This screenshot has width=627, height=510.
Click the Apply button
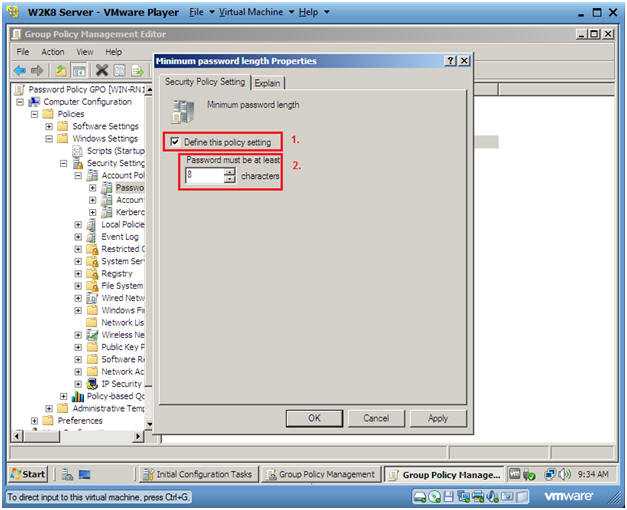pos(438,418)
